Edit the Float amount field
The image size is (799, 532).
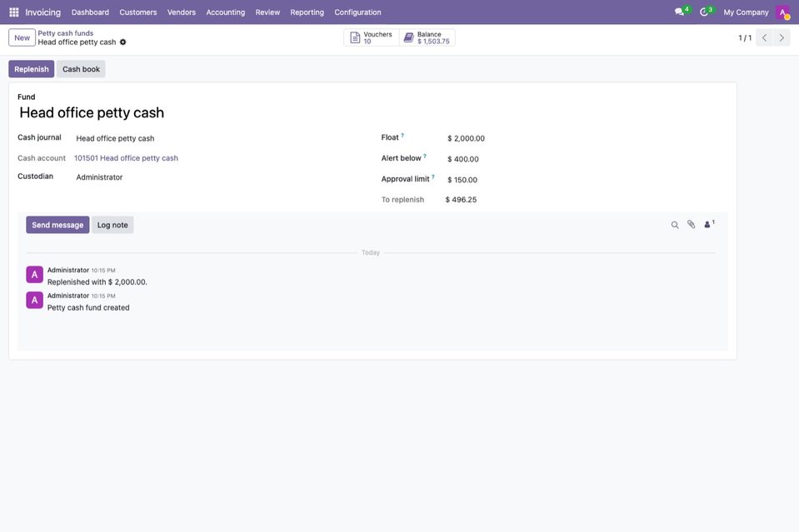[x=587, y=138]
